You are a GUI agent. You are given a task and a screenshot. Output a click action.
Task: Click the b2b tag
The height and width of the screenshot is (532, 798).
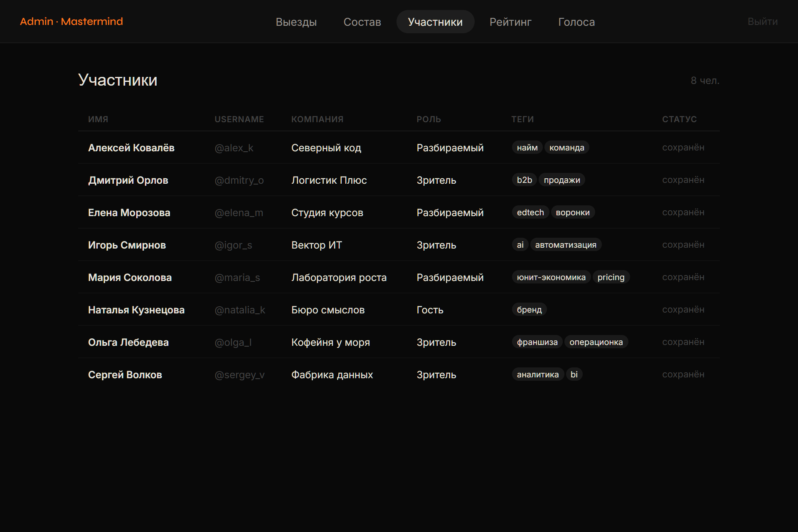click(525, 180)
